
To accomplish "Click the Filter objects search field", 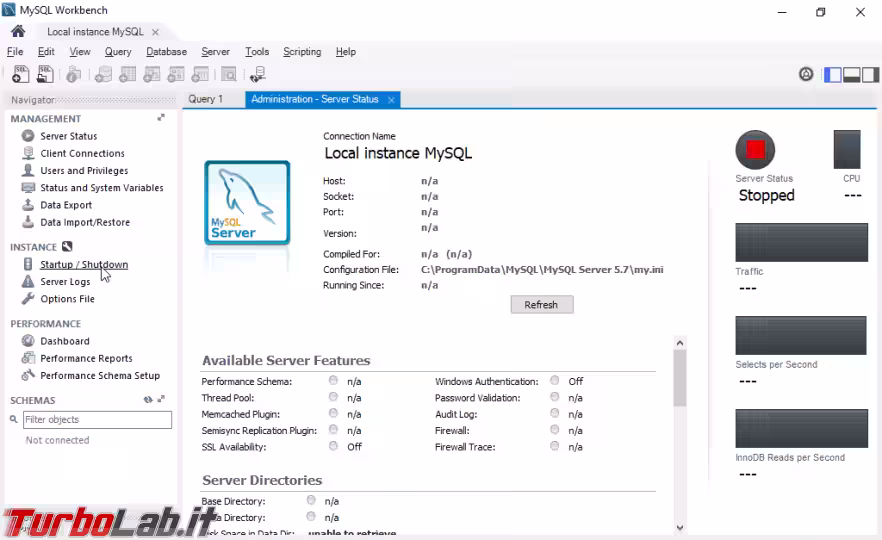I will point(96,420).
